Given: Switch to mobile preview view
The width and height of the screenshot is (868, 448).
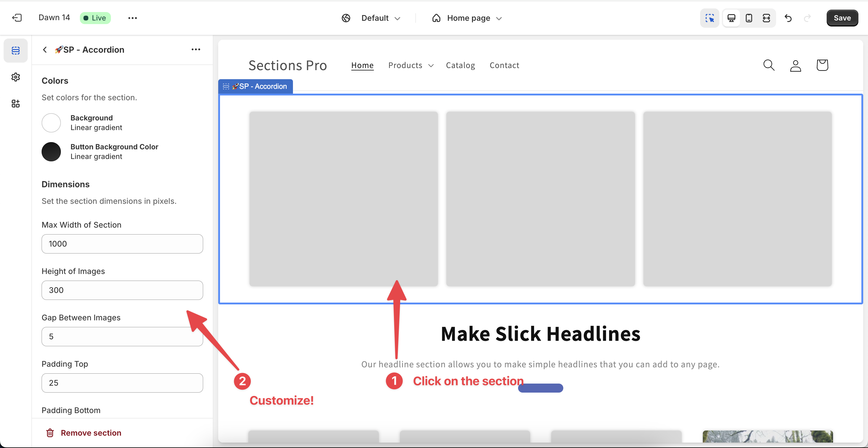Looking at the screenshot, I should pyautogui.click(x=749, y=18).
